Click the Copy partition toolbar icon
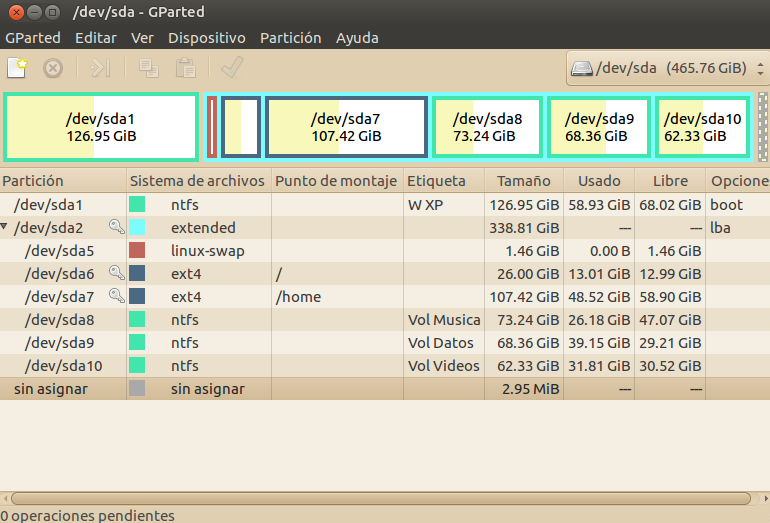Viewport: 770px width, 523px height. [x=149, y=68]
